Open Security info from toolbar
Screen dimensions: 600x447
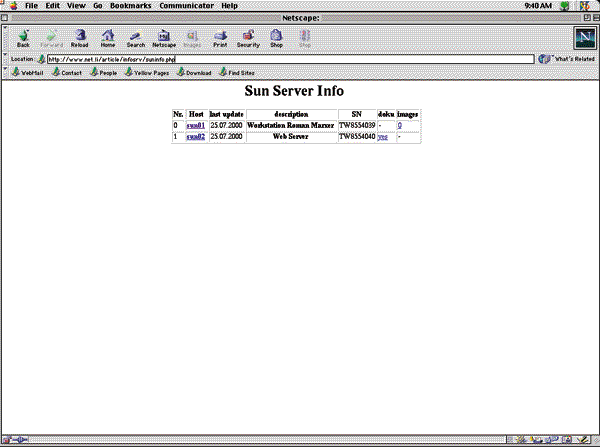(x=248, y=37)
